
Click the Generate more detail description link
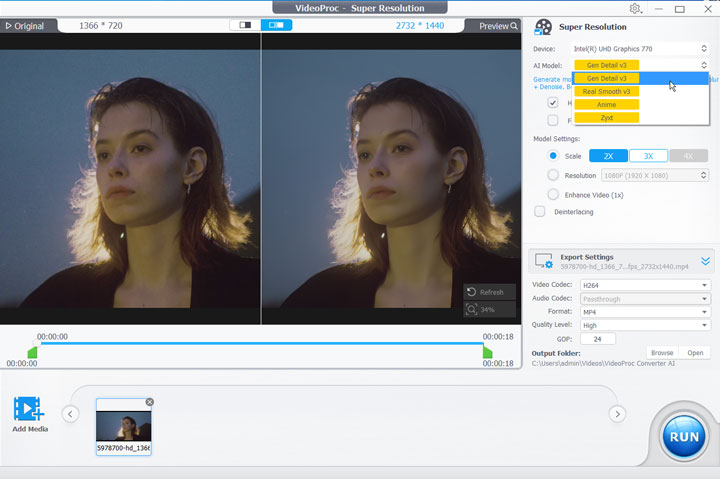click(552, 83)
